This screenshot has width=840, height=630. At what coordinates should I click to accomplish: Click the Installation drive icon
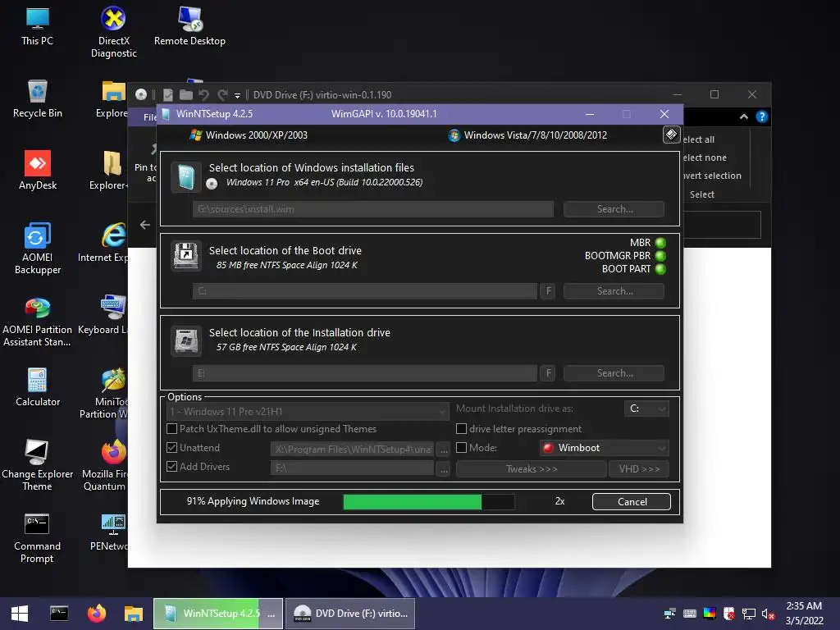click(186, 340)
